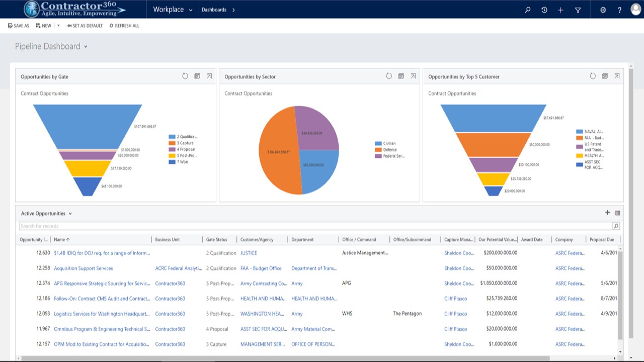Click the Contractor360 logo
The image size is (644, 362).
point(74,9)
